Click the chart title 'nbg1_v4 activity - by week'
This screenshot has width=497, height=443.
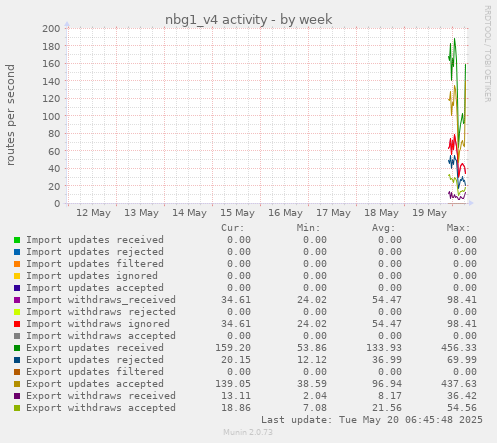coord(249,20)
